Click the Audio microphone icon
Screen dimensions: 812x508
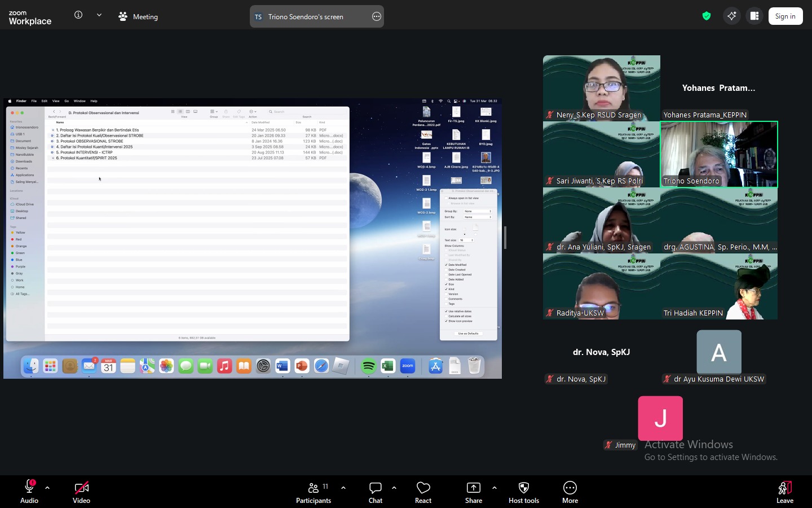pyautogui.click(x=29, y=488)
